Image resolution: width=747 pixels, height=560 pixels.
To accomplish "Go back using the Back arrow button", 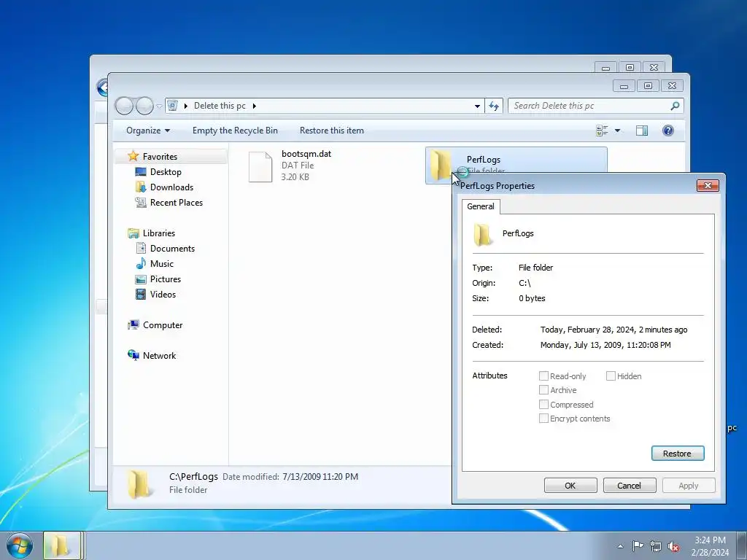I will pyautogui.click(x=124, y=106).
